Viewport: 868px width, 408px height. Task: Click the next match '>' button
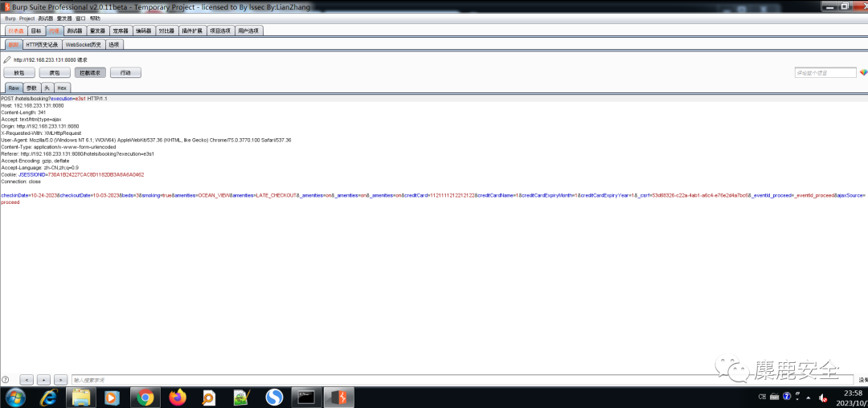pyautogui.click(x=61, y=380)
